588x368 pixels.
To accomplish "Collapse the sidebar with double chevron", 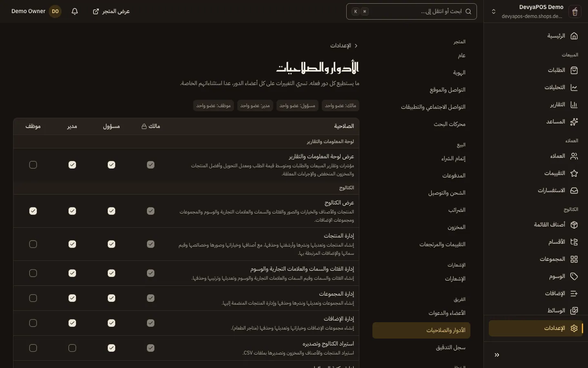I will [x=497, y=355].
